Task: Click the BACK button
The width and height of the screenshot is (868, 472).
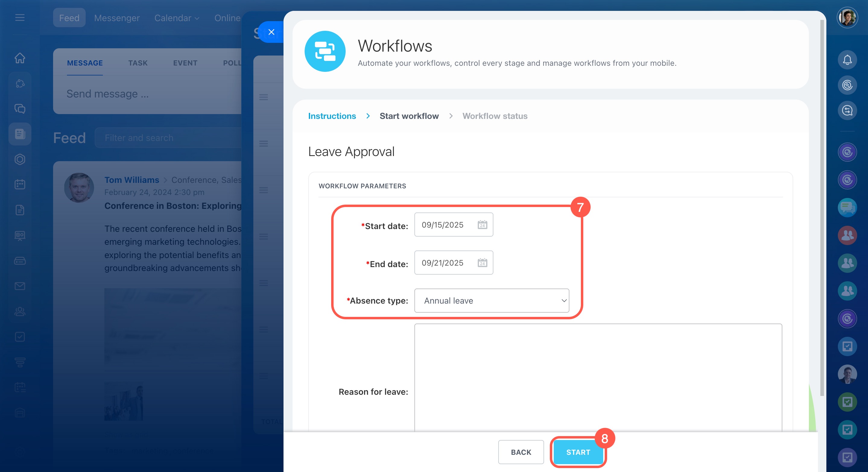Action: coord(521,452)
